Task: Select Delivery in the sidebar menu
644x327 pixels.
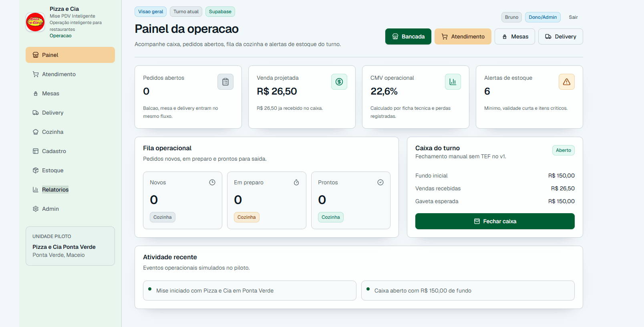Action: [70, 113]
